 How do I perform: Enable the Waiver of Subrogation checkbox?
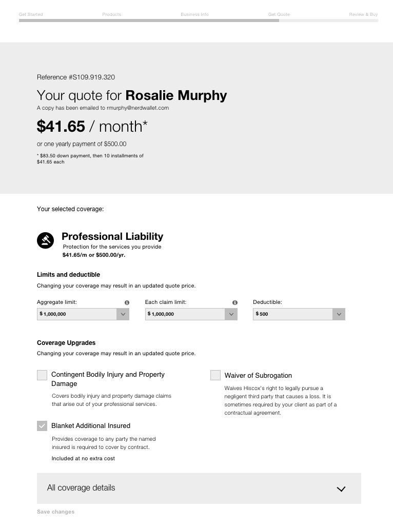[x=215, y=375]
